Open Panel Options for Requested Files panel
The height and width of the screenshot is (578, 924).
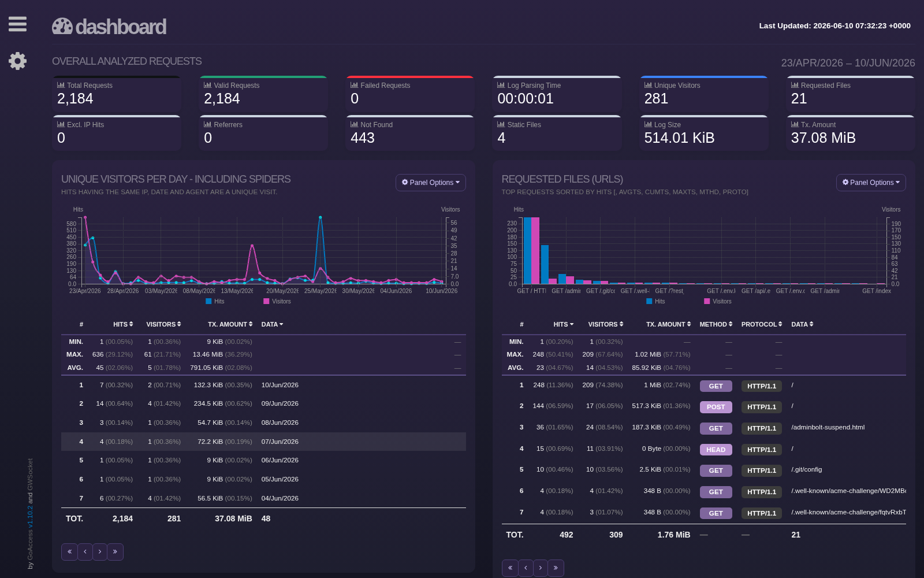coord(871,183)
